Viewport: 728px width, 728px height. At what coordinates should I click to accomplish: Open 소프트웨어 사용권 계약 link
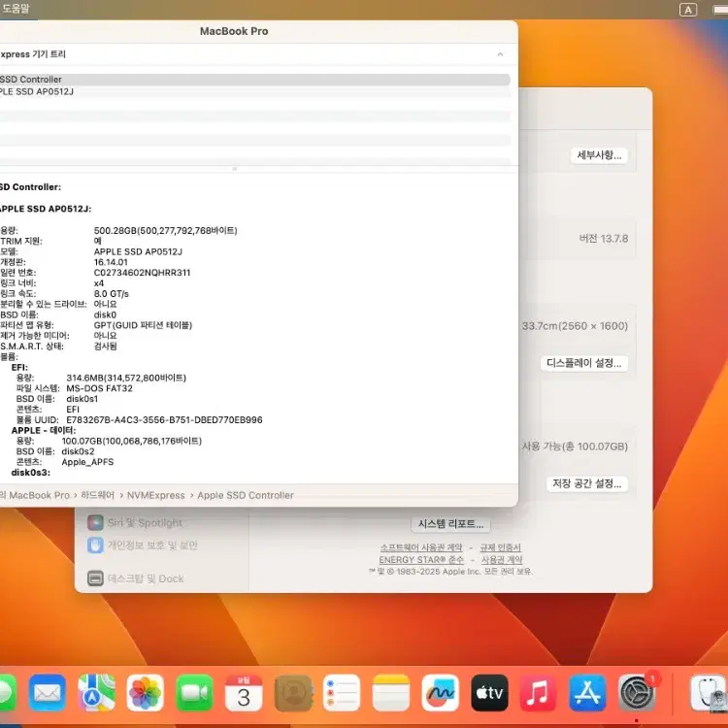(421, 547)
